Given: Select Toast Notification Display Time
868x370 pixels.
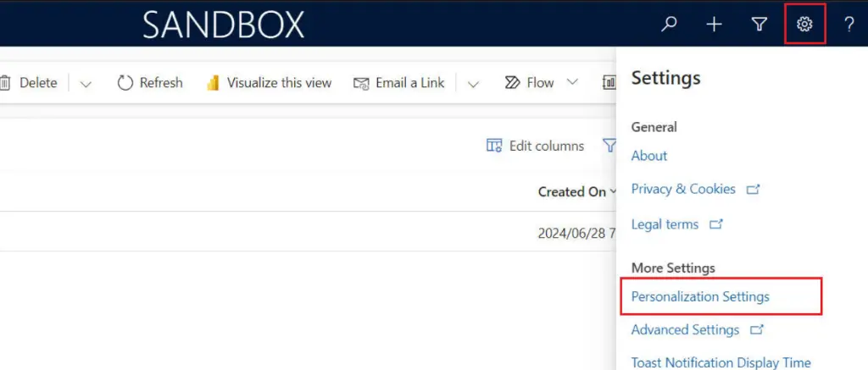Looking at the screenshot, I should point(721,362).
